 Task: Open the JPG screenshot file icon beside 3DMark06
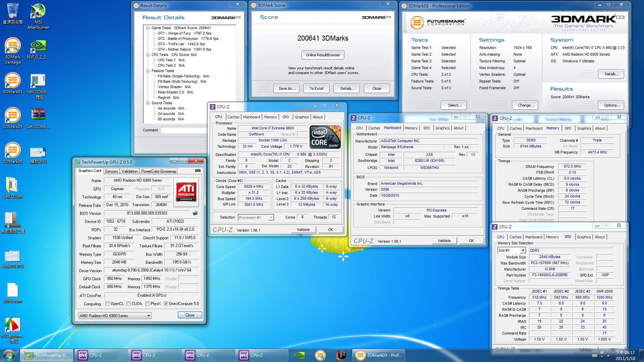38,155
